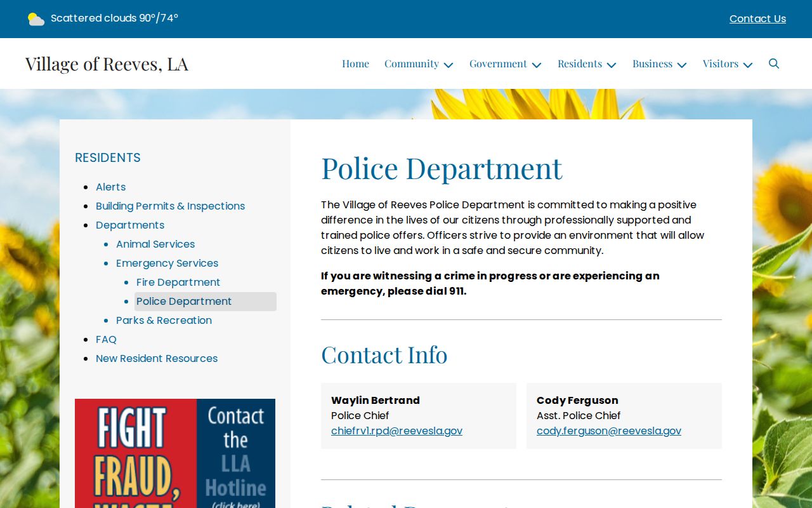Email Police Chief at chiefrv1.rpd@reevesla.gov

[396, 431]
